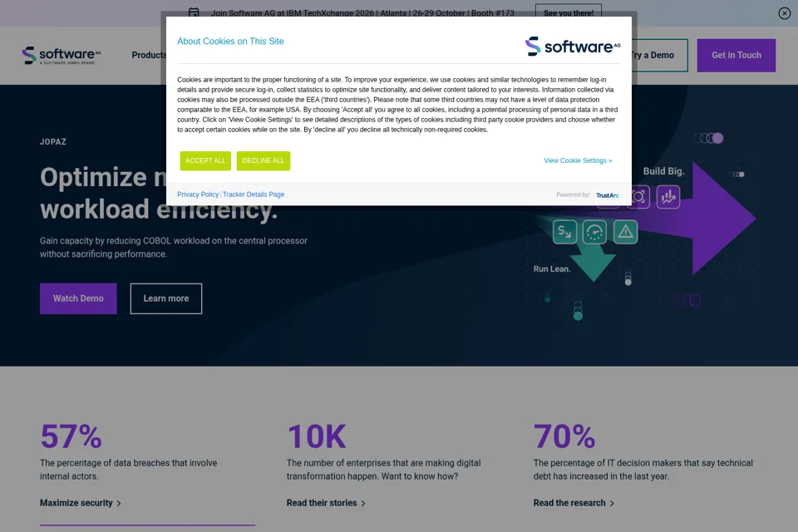
Task: Click the 70% statistic heading
Action: (x=564, y=436)
